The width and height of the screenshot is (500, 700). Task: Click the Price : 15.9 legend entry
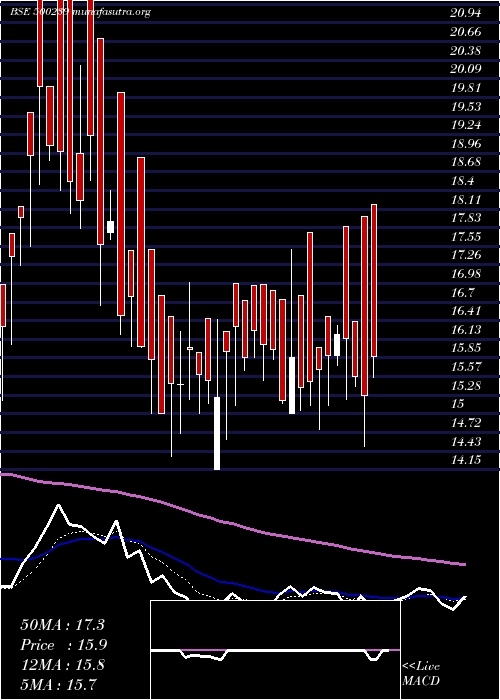(x=64, y=645)
